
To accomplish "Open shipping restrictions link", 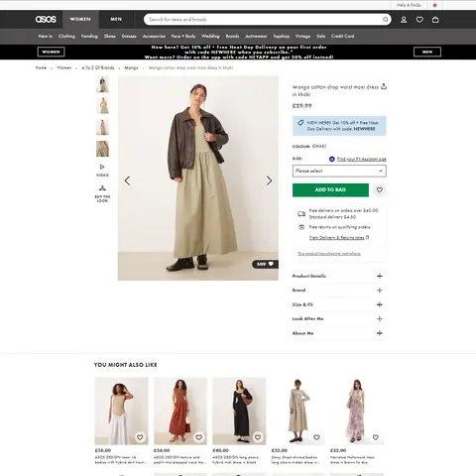I will tap(329, 254).
